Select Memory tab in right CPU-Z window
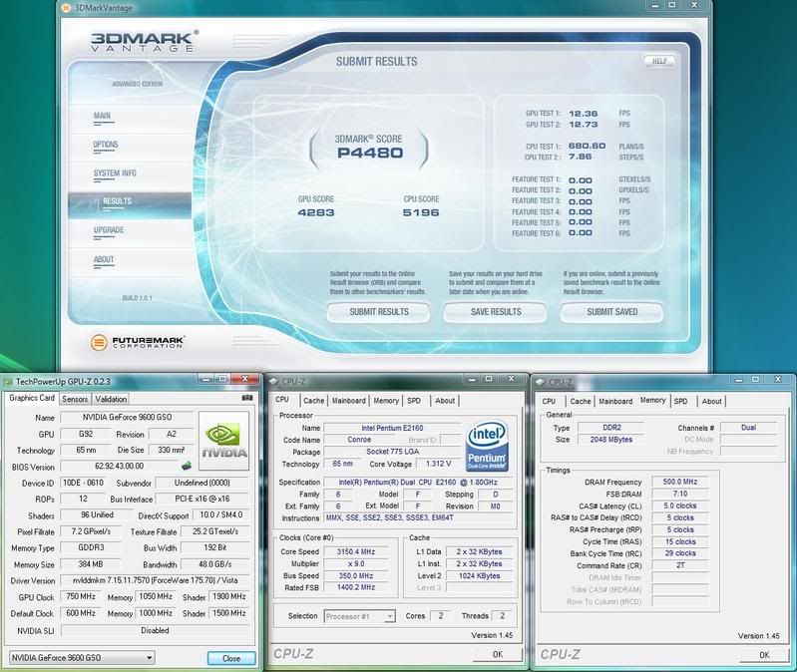 (653, 400)
